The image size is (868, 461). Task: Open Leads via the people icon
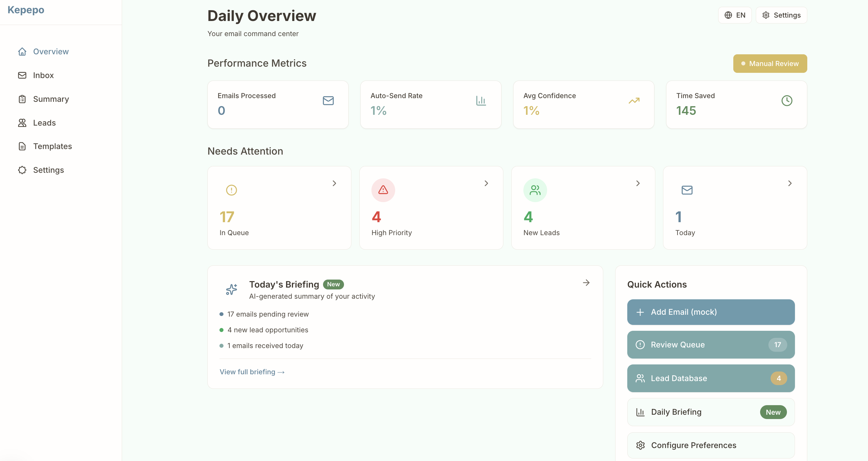[x=22, y=123]
